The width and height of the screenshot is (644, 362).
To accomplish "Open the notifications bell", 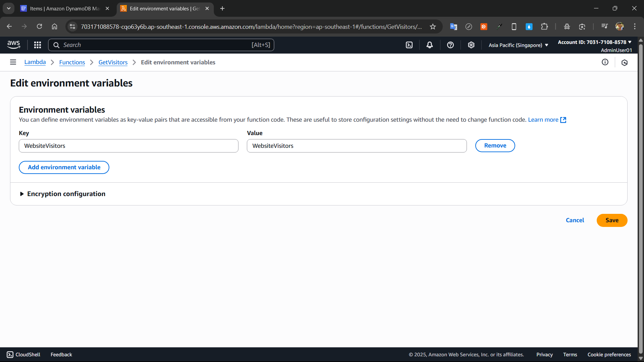I will point(430,45).
